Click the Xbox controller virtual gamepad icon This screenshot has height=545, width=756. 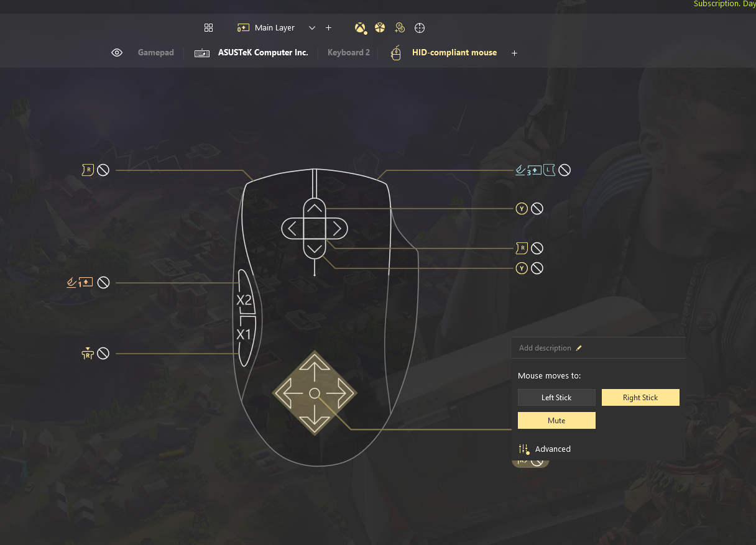pos(360,28)
